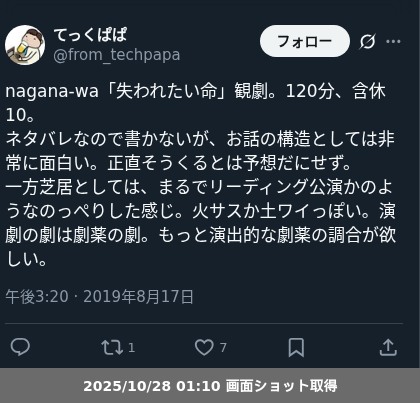
Task: Click the 画面ショット取得 caption bar
Action: [x=210, y=386]
